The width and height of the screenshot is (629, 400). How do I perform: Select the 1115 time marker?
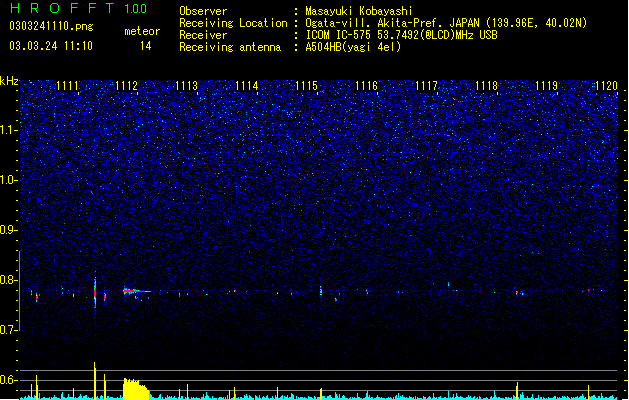click(x=306, y=86)
